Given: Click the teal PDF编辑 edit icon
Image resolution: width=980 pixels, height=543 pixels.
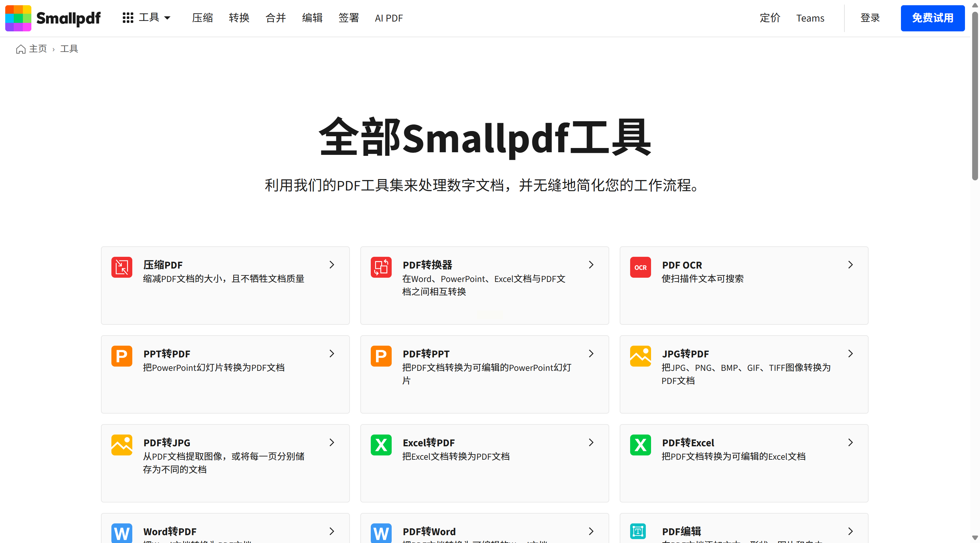Looking at the screenshot, I should tap(638, 531).
